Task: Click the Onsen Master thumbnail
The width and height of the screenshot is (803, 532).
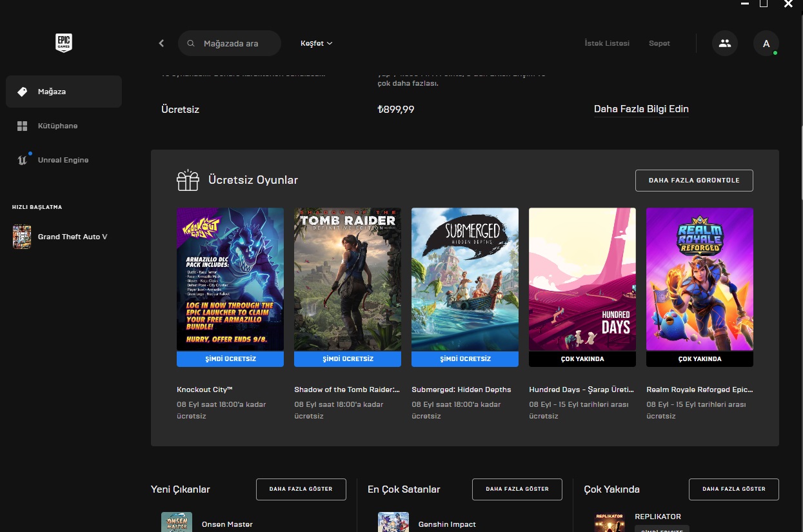Action: [177, 522]
